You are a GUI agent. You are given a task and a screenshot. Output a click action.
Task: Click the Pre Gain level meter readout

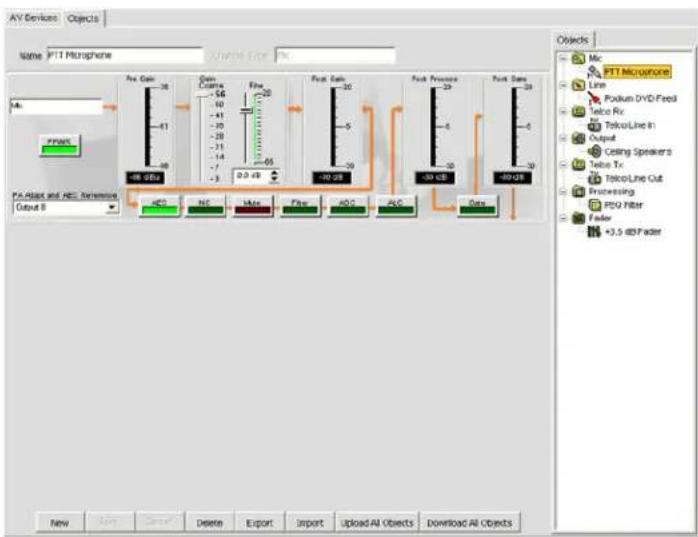tap(145, 178)
